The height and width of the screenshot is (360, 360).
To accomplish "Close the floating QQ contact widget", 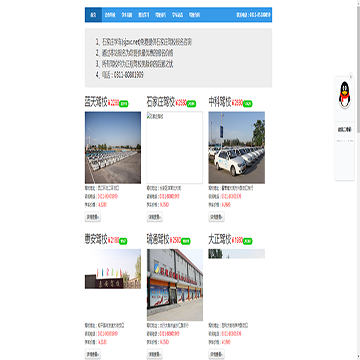I will [x=351, y=76].
